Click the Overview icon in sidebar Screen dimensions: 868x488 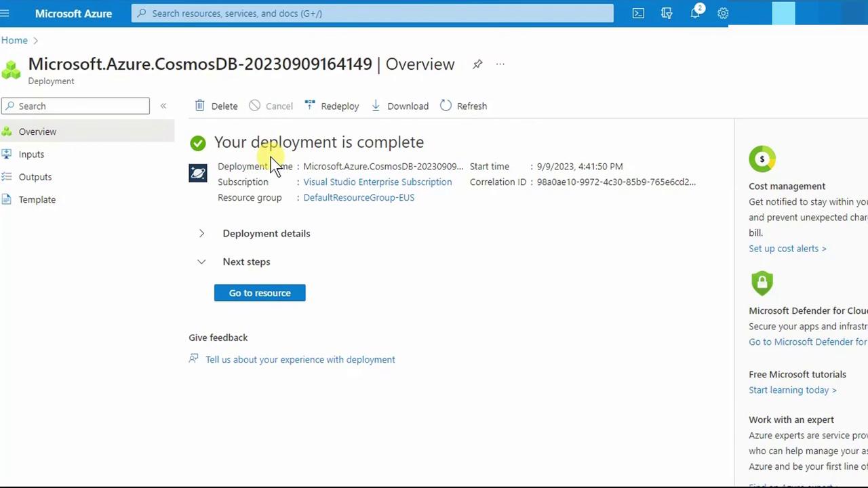point(7,131)
